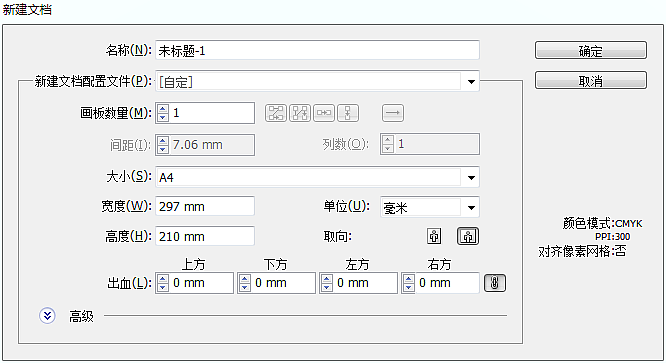Select grid by column artboard layout icon
The width and height of the screenshot is (666, 363).
pos(300,113)
